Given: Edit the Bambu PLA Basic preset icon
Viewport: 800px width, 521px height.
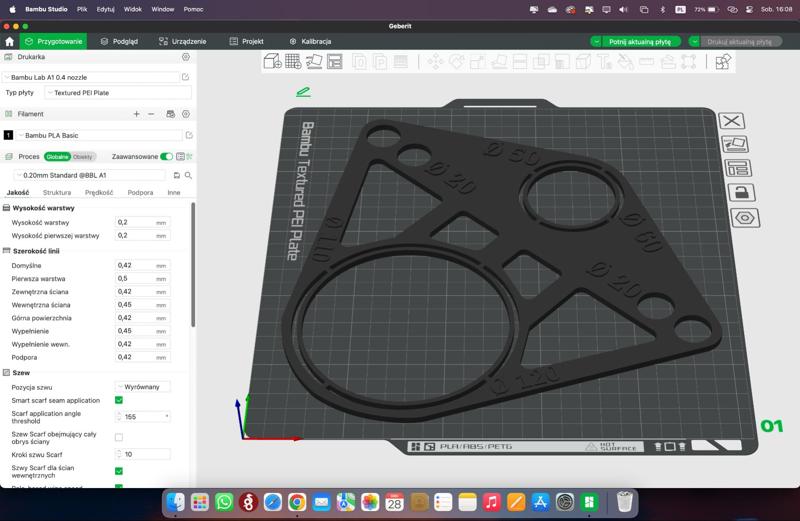Looking at the screenshot, I should (x=189, y=135).
